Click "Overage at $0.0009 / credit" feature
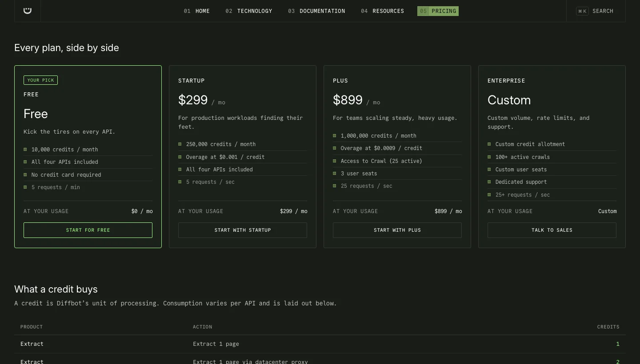Image resolution: width=640 pixels, height=364 pixels. 381,148
